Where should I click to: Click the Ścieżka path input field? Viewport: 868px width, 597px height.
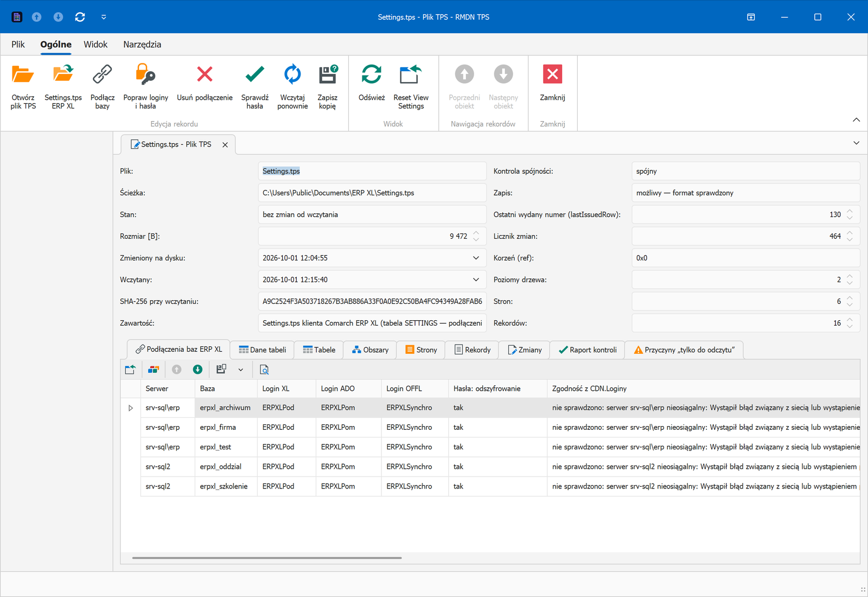click(372, 193)
